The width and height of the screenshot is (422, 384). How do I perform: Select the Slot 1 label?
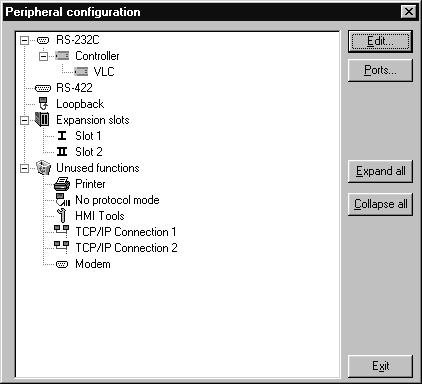click(88, 136)
